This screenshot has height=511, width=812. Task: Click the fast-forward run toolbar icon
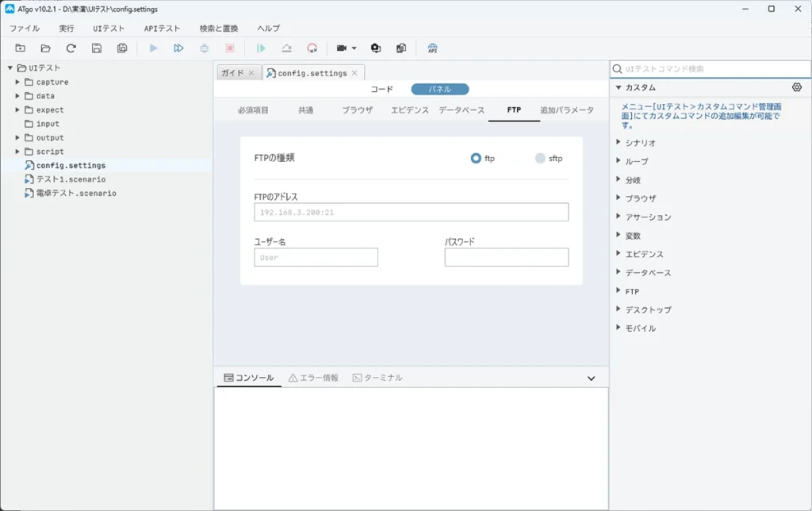coord(178,48)
